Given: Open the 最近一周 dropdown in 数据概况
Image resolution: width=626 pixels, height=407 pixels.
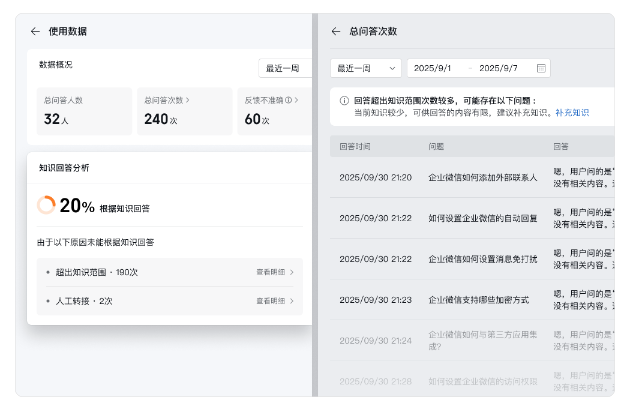Looking at the screenshot, I should (284, 68).
